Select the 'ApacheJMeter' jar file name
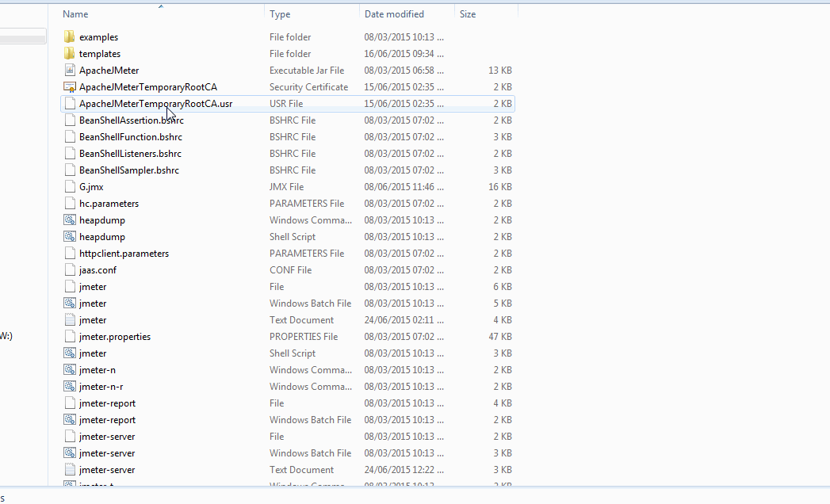This screenshot has width=830, height=504. pos(109,71)
